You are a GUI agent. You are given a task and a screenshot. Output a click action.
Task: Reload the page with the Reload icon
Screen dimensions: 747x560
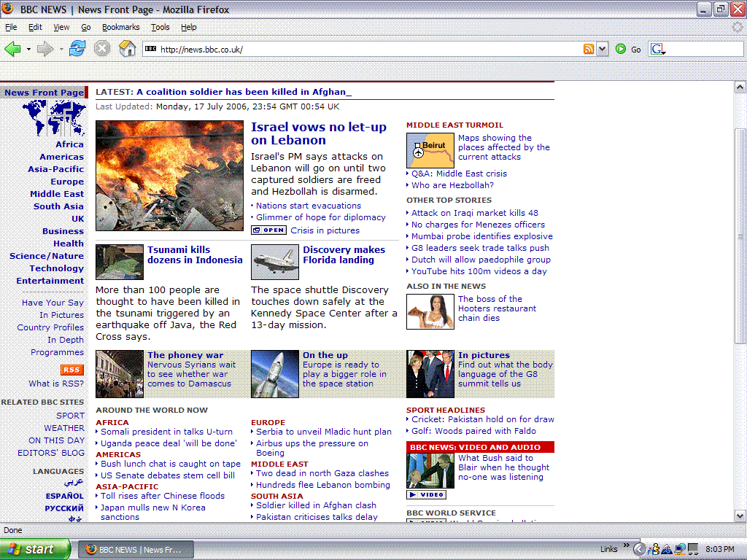77,49
